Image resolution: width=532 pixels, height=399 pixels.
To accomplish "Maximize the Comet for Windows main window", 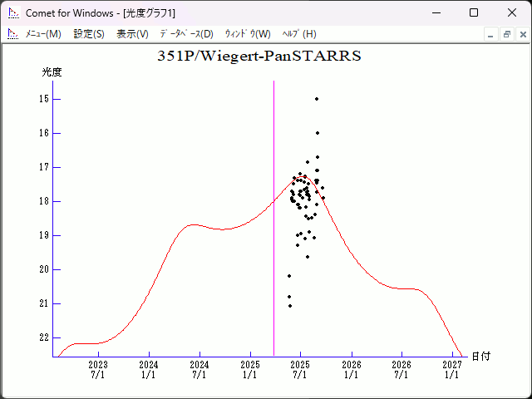I will point(473,12).
